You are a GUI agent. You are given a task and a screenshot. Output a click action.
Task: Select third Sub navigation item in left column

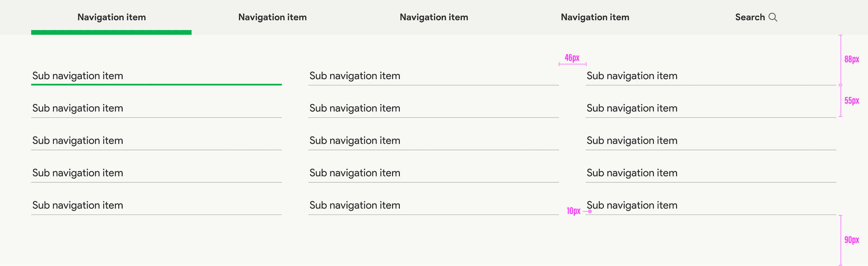click(78, 140)
